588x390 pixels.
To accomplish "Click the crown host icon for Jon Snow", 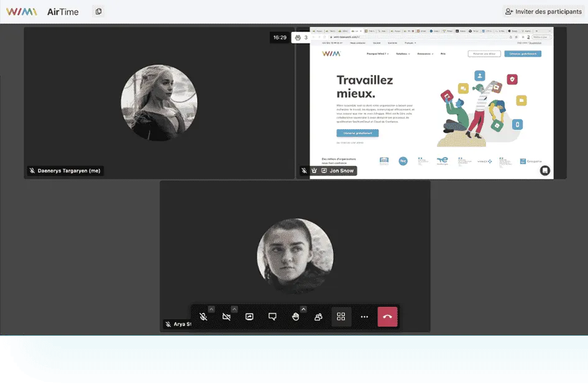I will 315,171.
